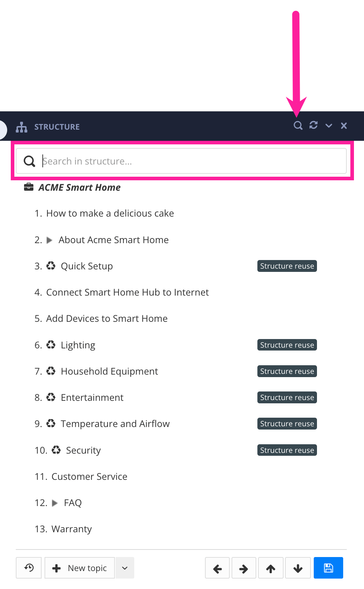The image size is (364, 589).
Task: Move selected topic down with the down arrow
Action: tap(298, 567)
